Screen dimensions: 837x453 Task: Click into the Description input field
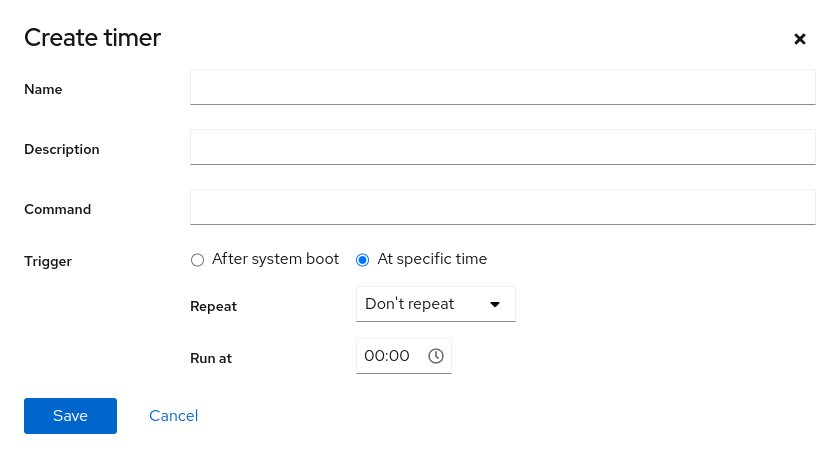(x=502, y=148)
